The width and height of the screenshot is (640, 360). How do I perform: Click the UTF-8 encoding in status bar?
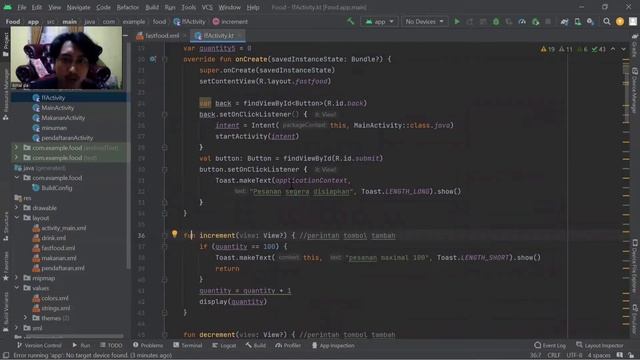click(574, 355)
